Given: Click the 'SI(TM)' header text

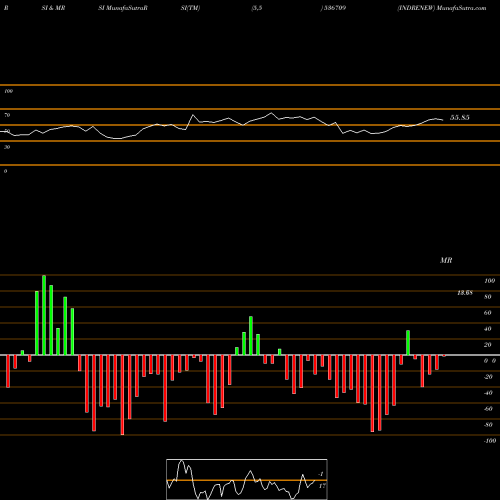Looking at the screenshot, I should (190, 8).
